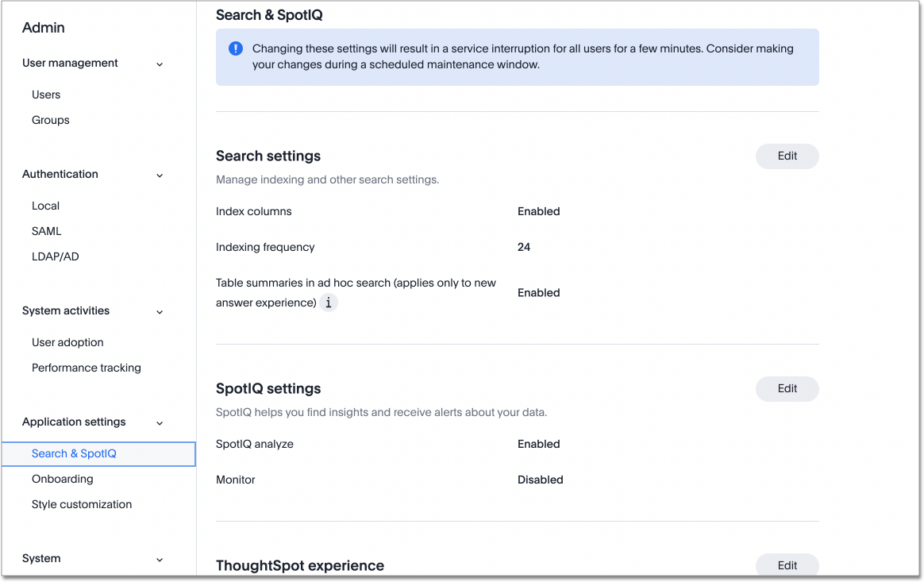Edit the SpotIQ settings
Viewport: 924px width, 582px height.
[x=787, y=388]
